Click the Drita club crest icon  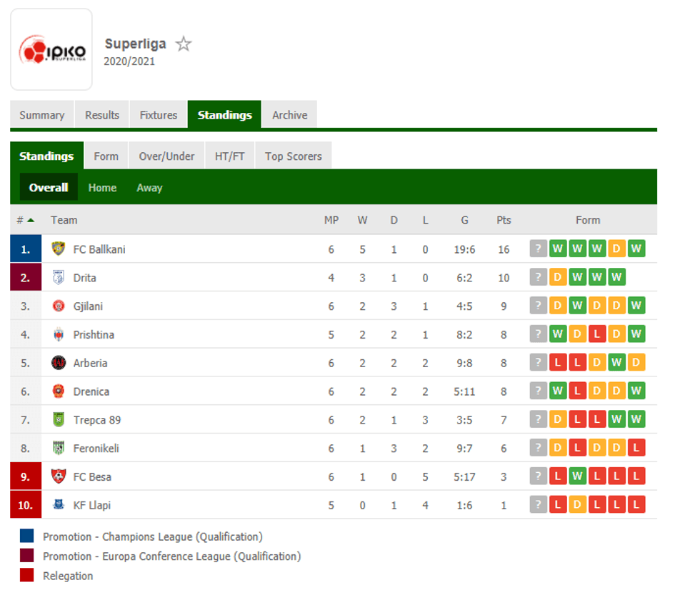pos(59,277)
